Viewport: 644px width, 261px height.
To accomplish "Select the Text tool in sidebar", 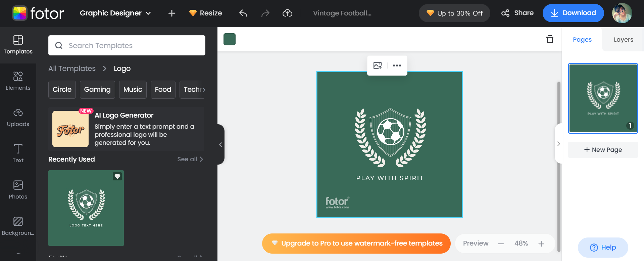I will pos(18,154).
